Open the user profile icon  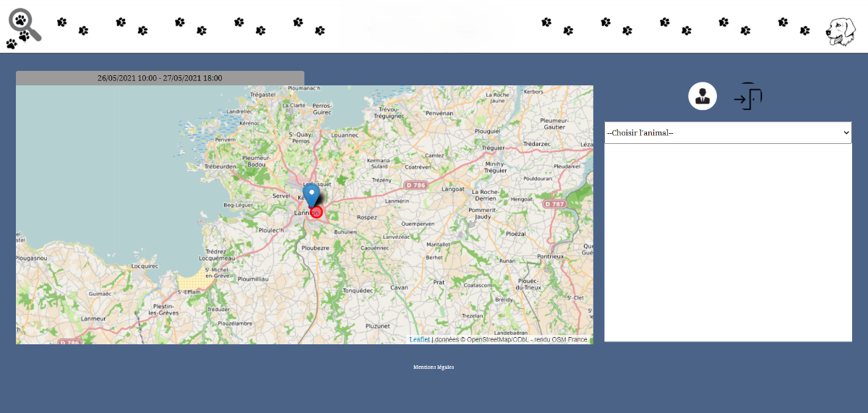(702, 95)
